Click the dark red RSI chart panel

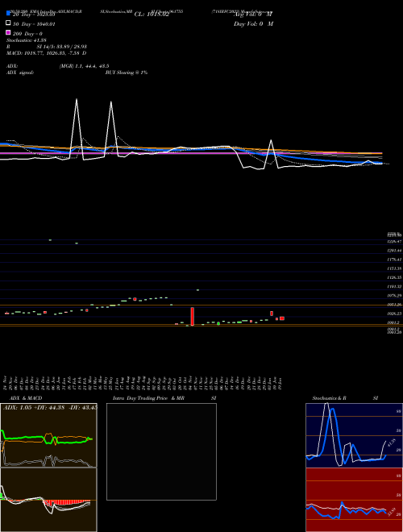tap(354, 500)
